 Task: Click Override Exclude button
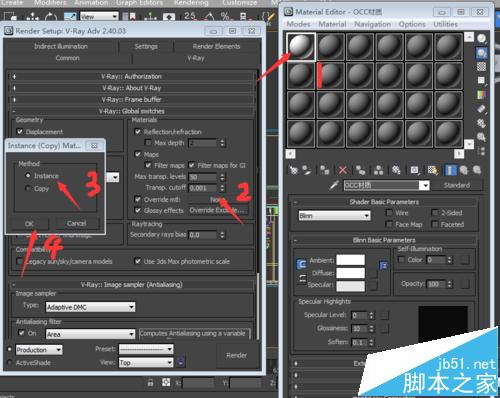tap(217, 210)
